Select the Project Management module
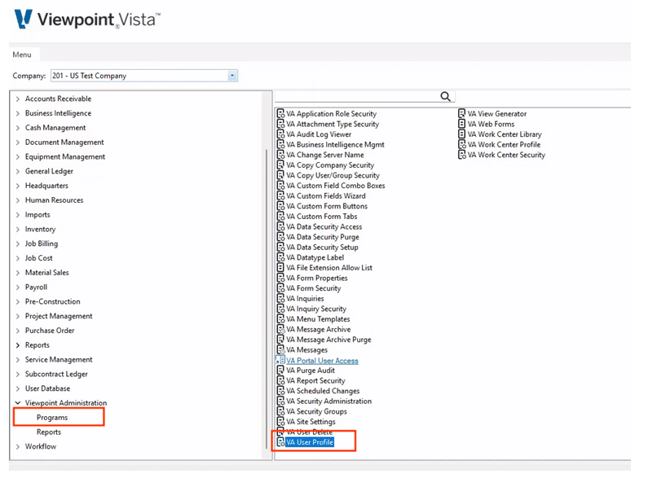Viewport: 670px width, 478px height. (59, 316)
